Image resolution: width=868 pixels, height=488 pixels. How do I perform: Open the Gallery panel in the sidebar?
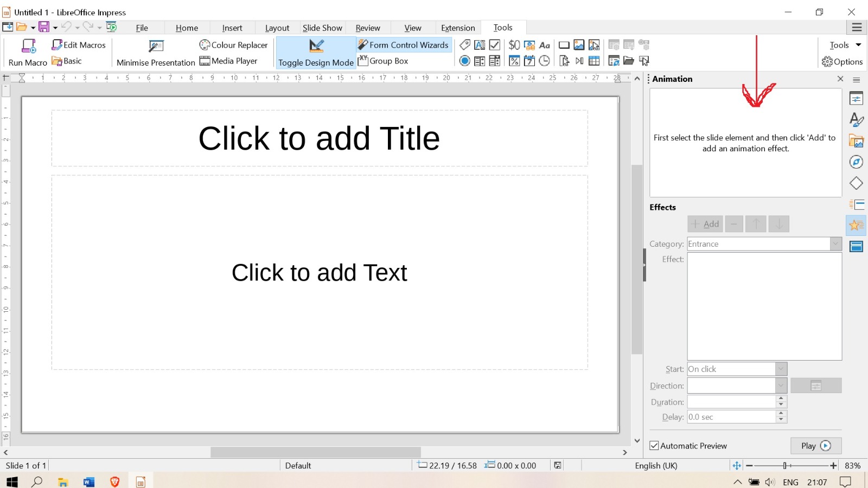click(856, 142)
